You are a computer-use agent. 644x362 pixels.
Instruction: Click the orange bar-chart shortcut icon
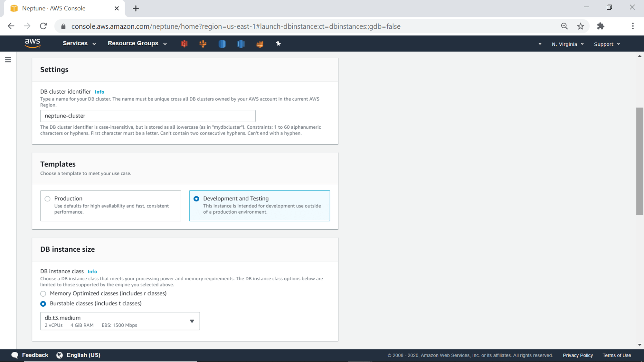click(x=260, y=44)
